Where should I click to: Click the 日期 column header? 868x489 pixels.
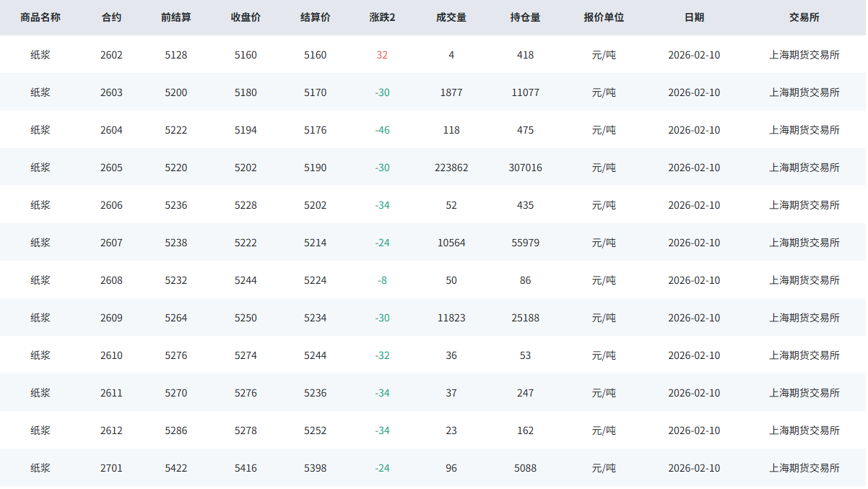(694, 17)
